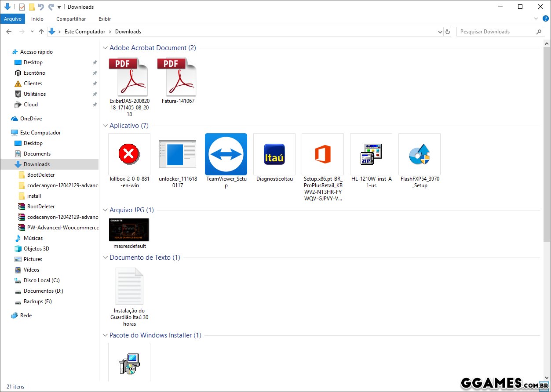Click the Fatura-141067 PDF file
Viewport: 551px width, 392px height.
click(178, 77)
